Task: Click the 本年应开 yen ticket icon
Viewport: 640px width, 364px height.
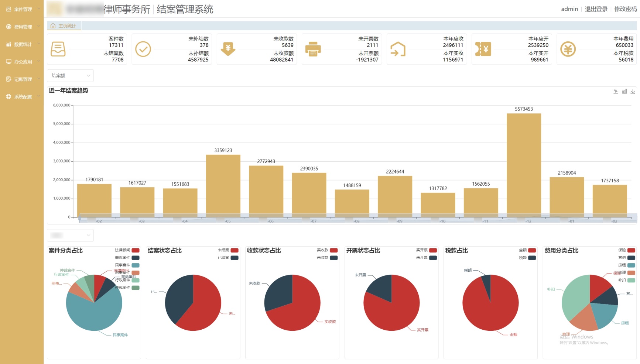Action: [x=483, y=49]
